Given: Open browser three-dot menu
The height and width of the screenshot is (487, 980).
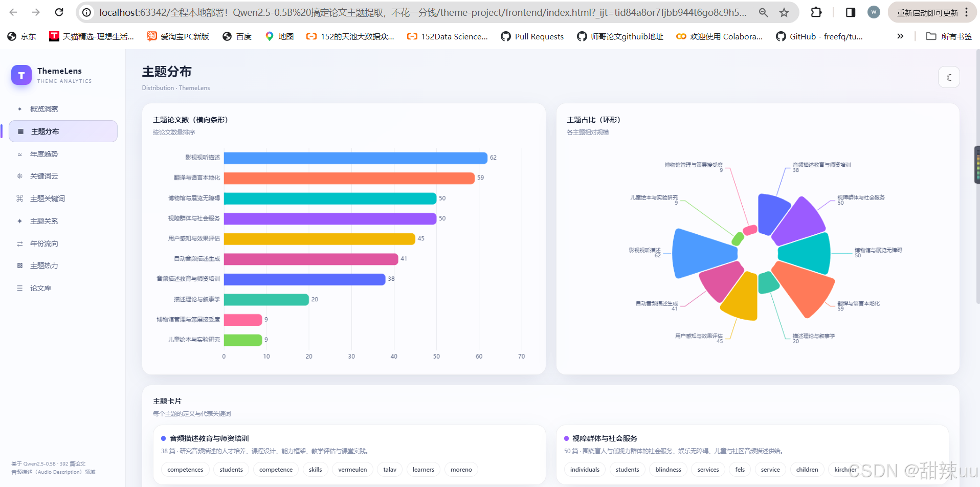Looking at the screenshot, I should (967, 12).
